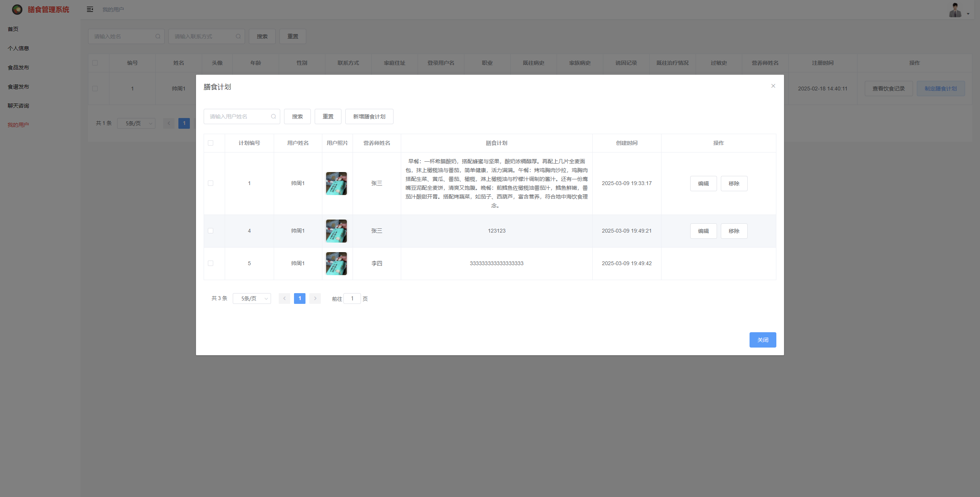Click the 2025-03-09 19:33:17 timestamp
The height and width of the screenshot is (497, 980).
tap(627, 183)
